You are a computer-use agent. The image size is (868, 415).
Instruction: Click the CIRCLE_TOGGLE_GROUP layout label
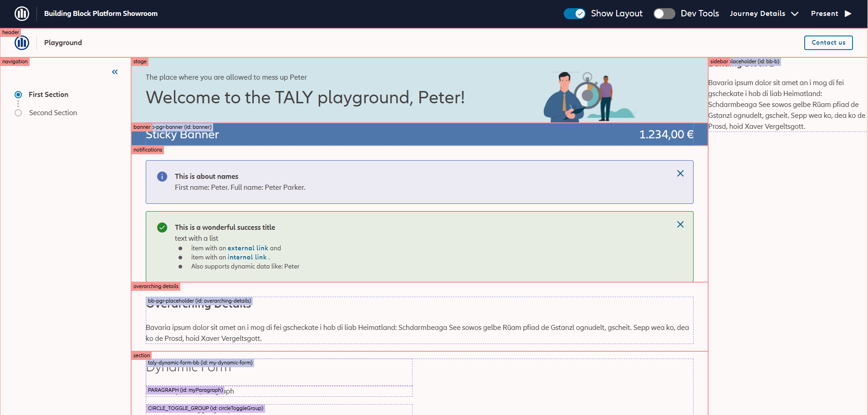(x=205, y=408)
